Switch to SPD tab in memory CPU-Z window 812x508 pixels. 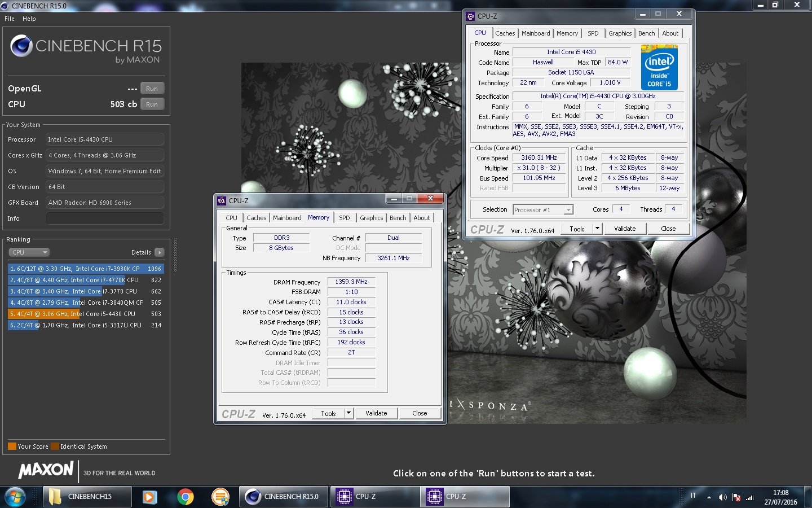(345, 218)
